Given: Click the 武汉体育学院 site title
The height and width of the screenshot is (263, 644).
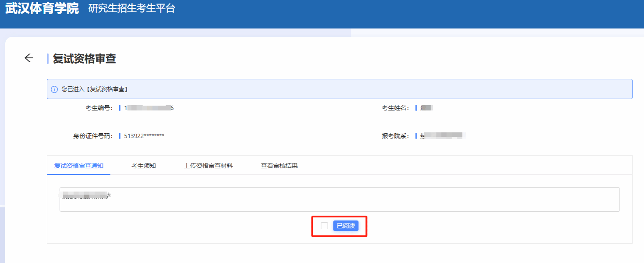Looking at the screenshot, I should coord(42,9).
